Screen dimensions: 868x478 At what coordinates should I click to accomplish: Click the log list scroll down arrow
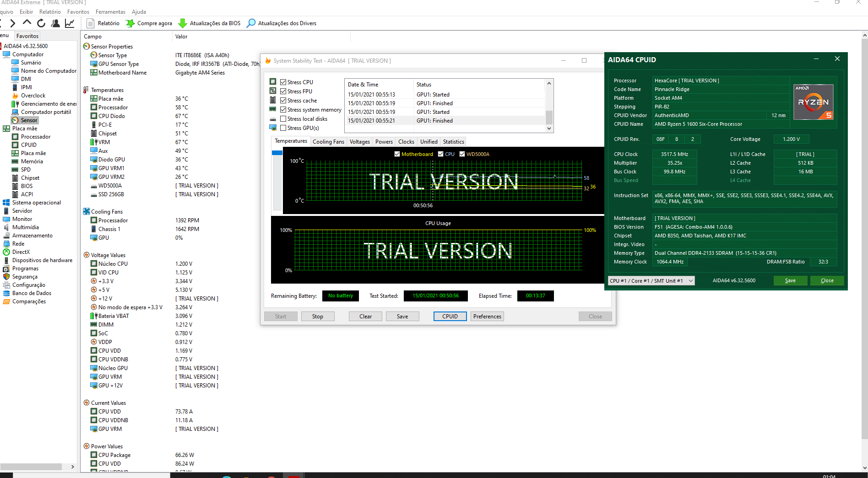549,129
